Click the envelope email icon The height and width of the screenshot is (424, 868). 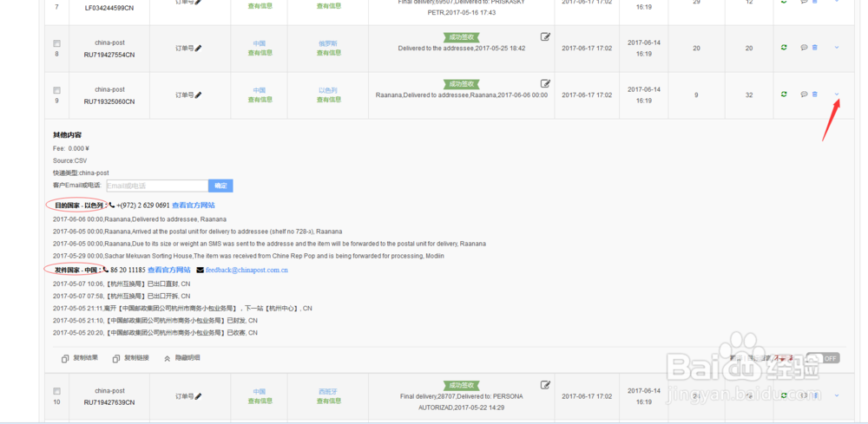pos(200,271)
